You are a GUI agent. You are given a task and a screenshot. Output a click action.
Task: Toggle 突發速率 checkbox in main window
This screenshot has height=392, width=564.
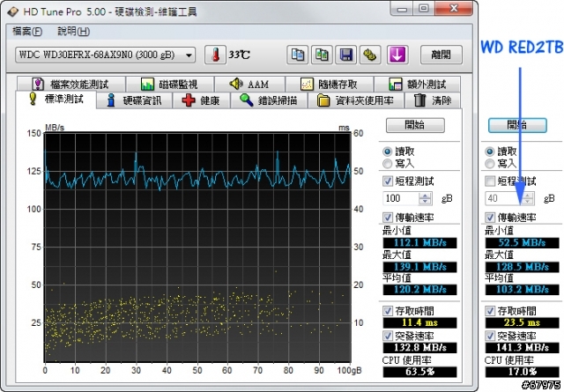click(388, 336)
